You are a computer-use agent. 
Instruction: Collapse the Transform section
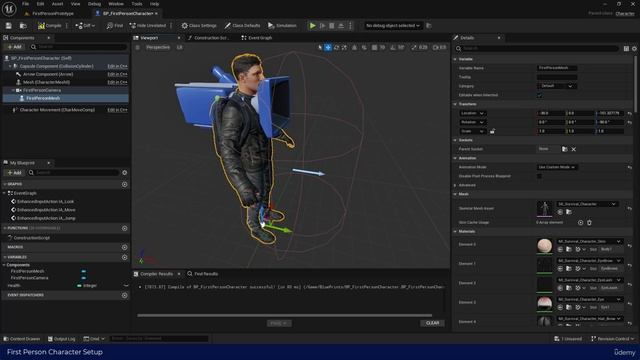click(x=455, y=104)
